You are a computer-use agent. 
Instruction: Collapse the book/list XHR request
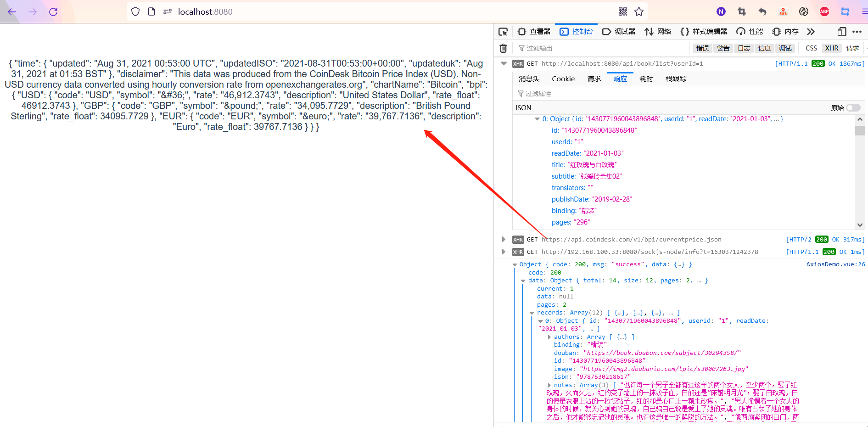(504, 63)
